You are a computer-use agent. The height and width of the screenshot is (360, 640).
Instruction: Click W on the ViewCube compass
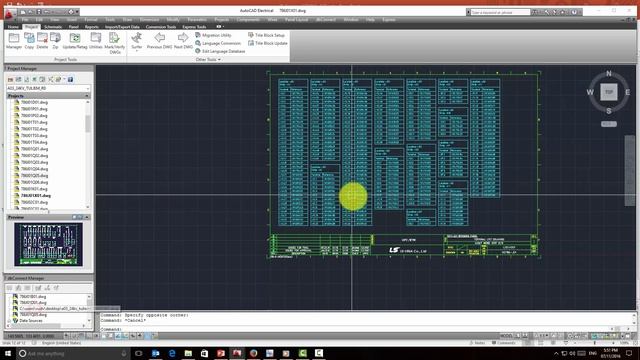coord(590,92)
